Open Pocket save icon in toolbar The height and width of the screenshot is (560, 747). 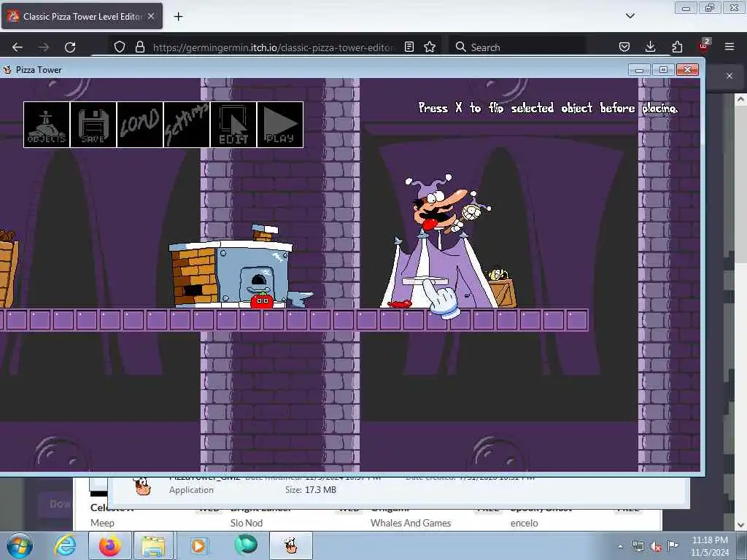coord(624,47)
